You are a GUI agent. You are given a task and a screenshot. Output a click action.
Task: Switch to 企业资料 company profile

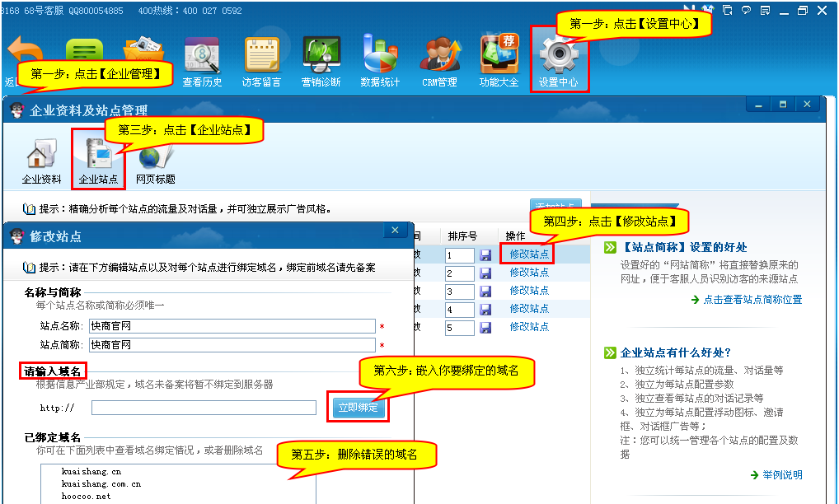coord(41,161)
